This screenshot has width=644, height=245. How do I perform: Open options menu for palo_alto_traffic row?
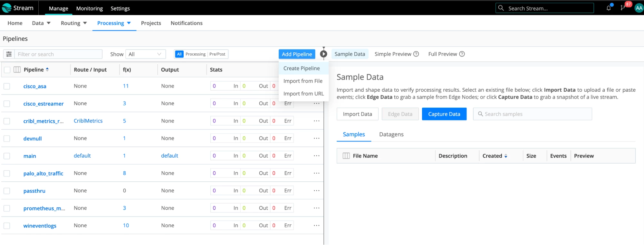pos(317,173)
